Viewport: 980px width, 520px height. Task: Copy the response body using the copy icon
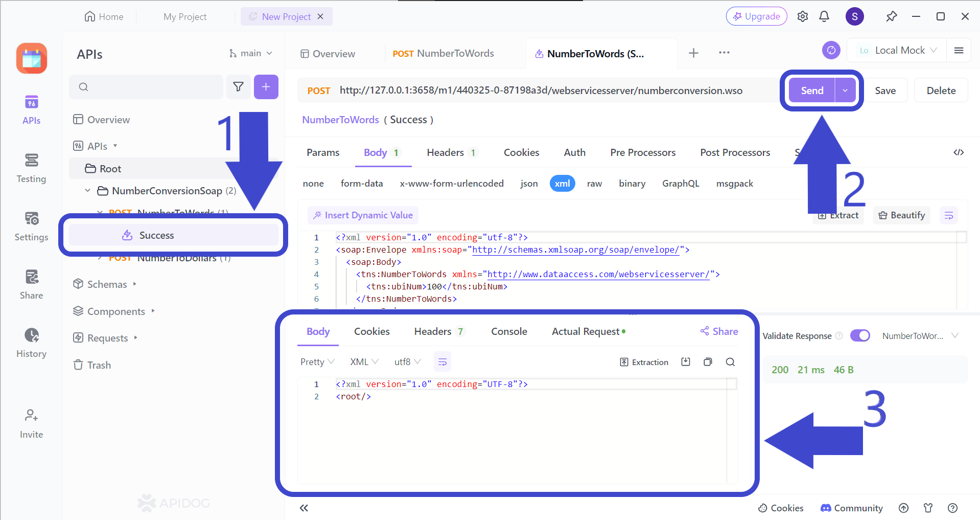click(x=708, y=361)
